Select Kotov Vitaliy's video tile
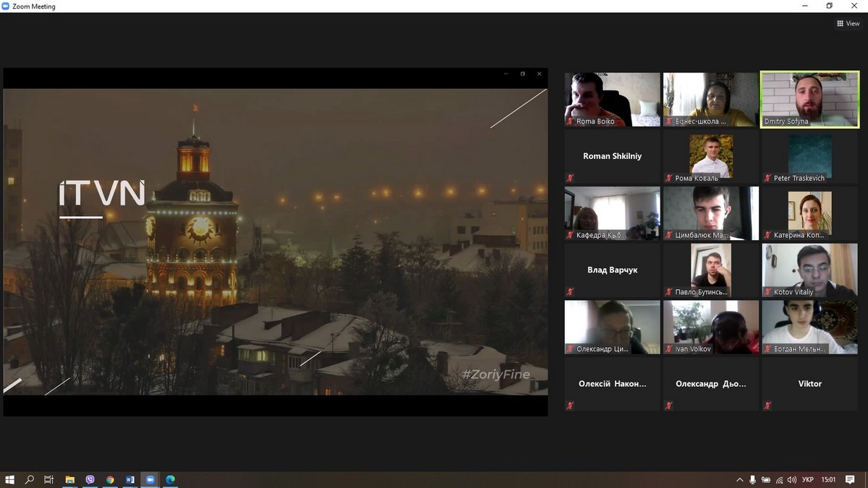868x488 pixels. click(x=809, y=270)
